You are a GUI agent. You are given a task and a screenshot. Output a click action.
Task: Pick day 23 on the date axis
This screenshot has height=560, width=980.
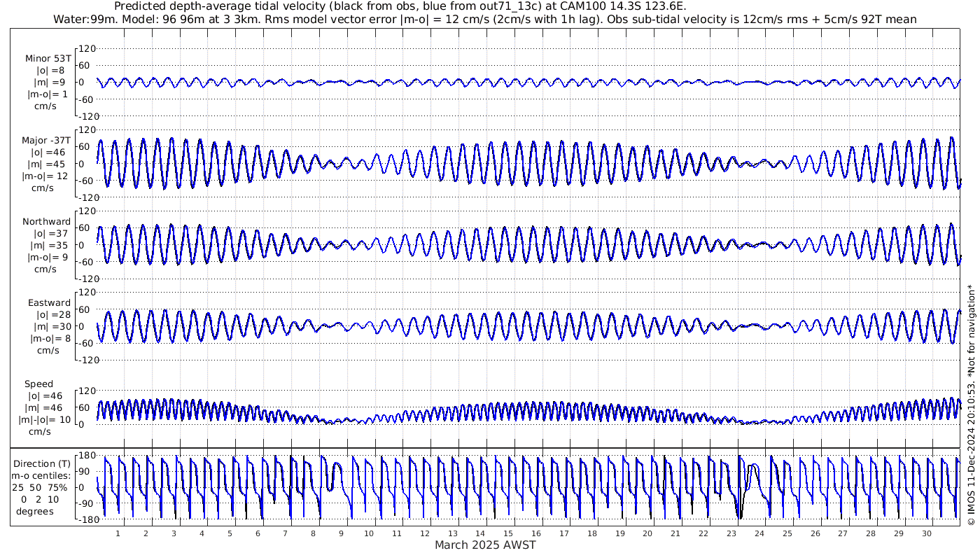click(731, 533)
